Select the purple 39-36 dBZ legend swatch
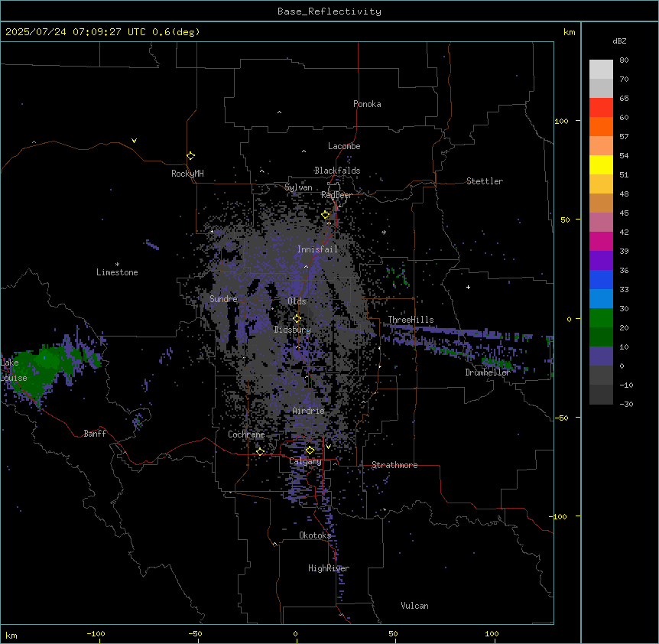659x644 pixels. point(601,261)
